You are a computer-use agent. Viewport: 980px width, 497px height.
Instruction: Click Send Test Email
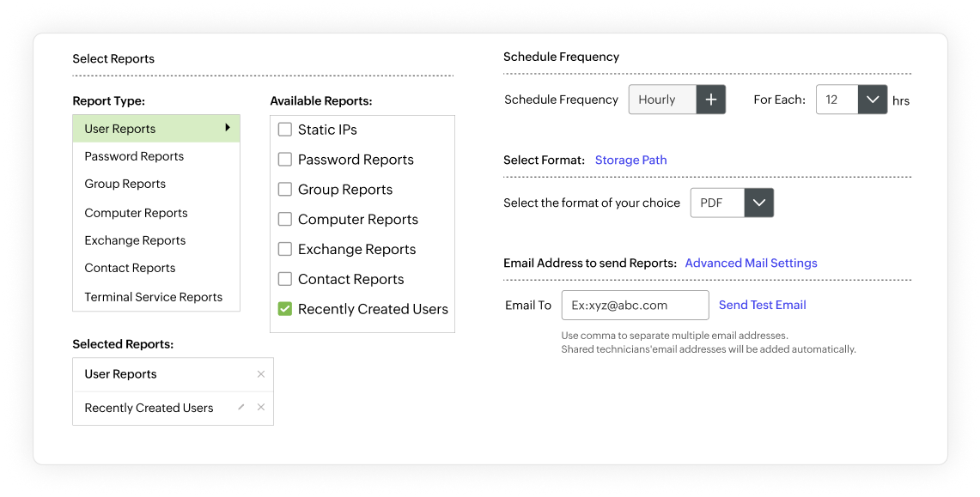[x=762, y=305]
